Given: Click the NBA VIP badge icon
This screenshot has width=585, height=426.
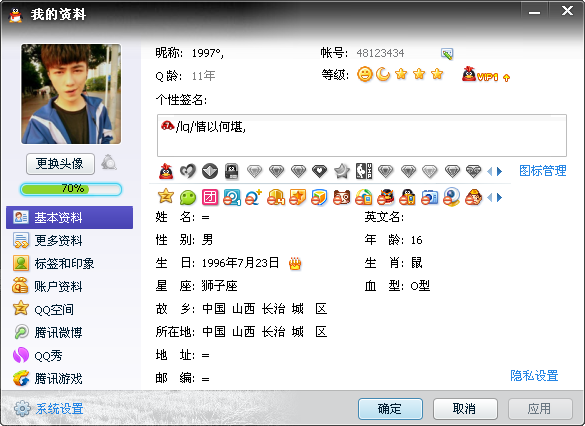Looking at the screenshot, I should (x=364, y=171).
